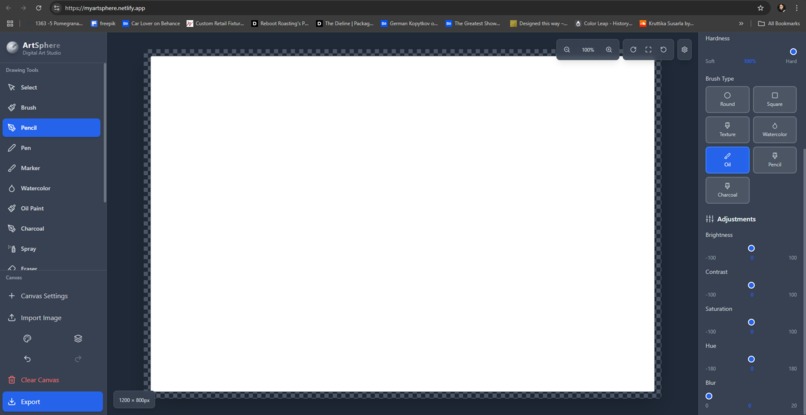Open the site information icon
This screenshot has height=415, width=806.
(57, 8)
